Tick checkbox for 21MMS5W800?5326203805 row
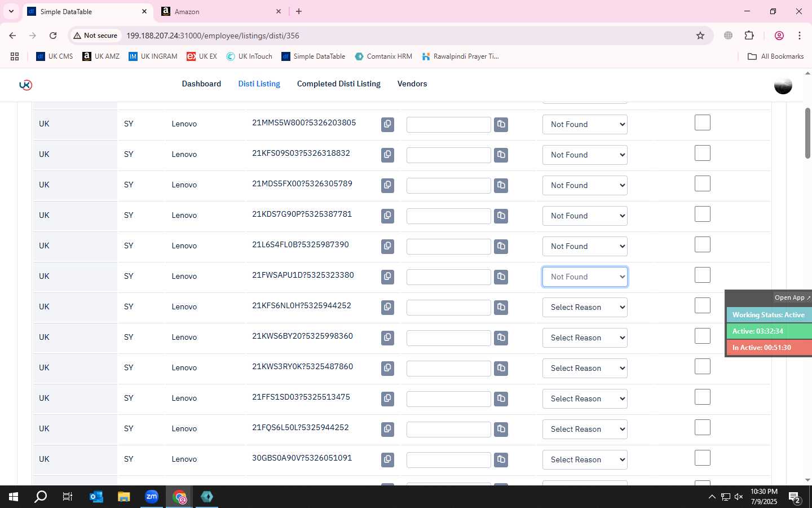The image size is (812, 508). pos(702,122)
